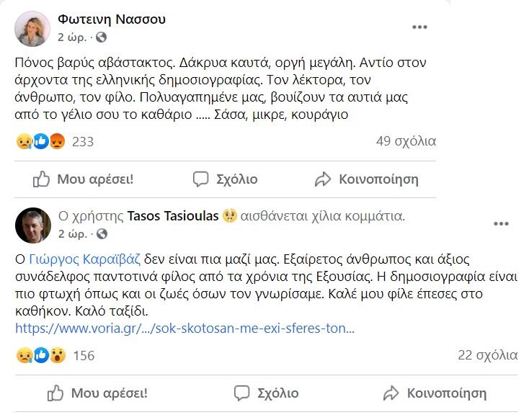Open the three-dot menu on Tasos Tasioulas's post
This screenshot has width=524, height=420.
point(501,224)
